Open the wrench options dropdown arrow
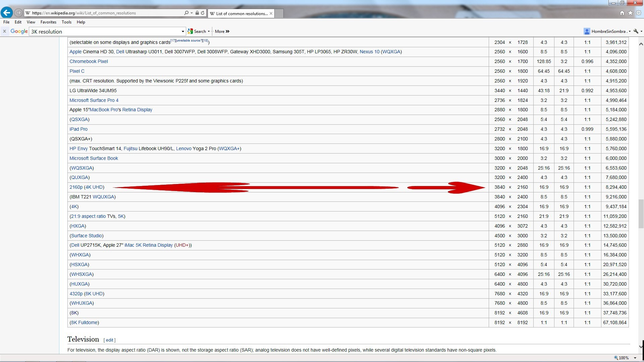This screenshot has width=644, height=362. tap(641, 32)
